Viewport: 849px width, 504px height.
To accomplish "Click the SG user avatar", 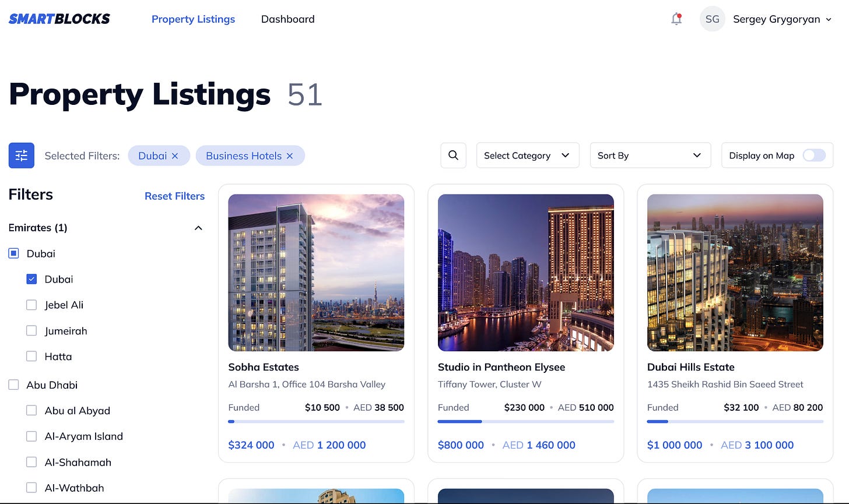I will click(x=712, y=19).
